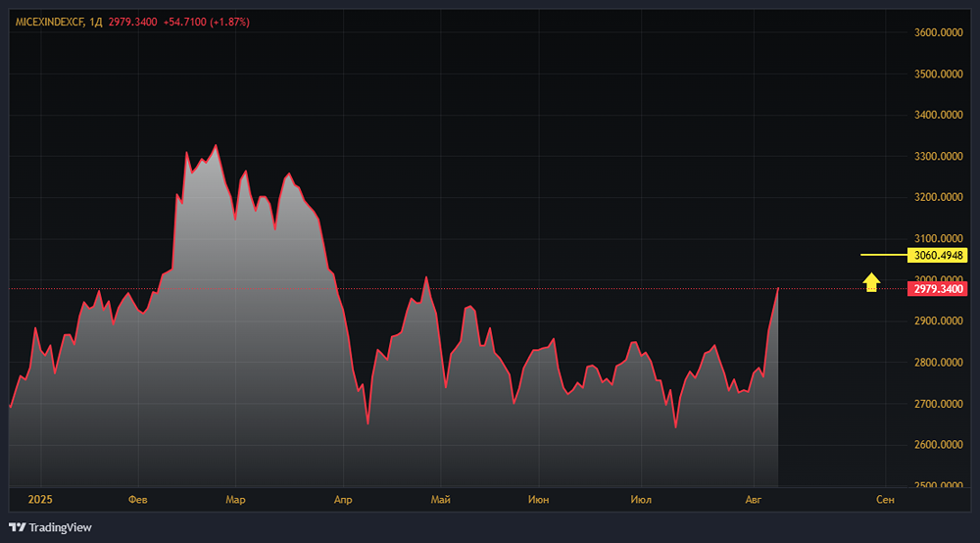Click the TradingView logo icon

coord(17,527)
